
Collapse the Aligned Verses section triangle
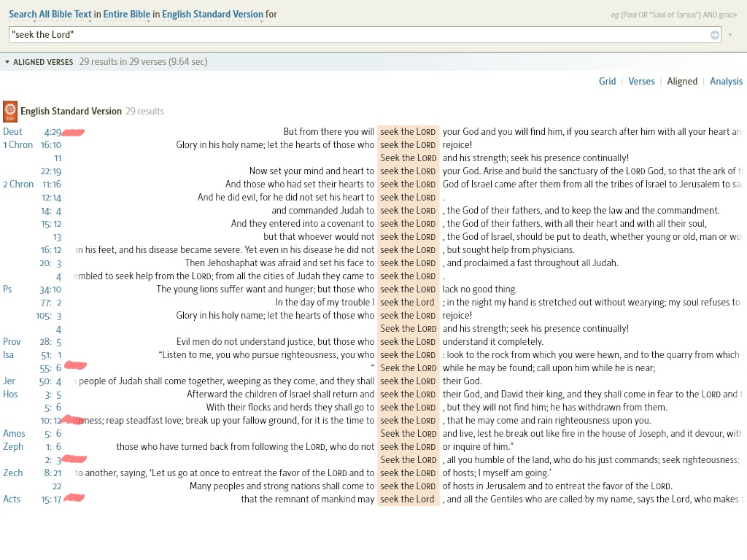click(x=7, y=62)
